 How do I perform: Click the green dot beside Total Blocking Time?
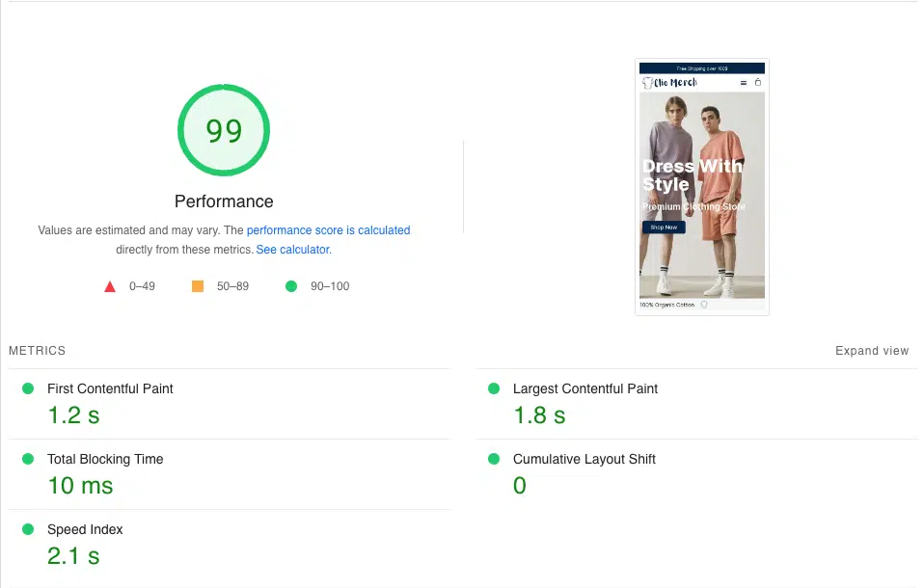point(28,459)
